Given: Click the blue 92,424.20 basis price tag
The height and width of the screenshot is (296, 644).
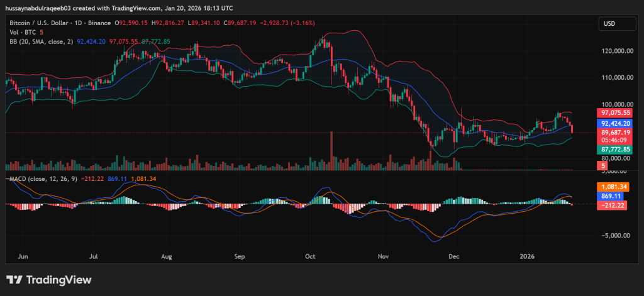Looking at the screenshot, I should 614,124.
